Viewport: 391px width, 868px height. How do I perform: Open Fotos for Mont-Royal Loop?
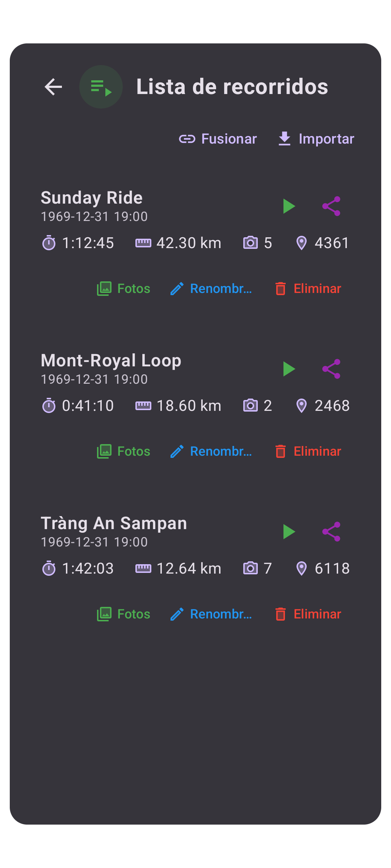[x=123, y=451]
